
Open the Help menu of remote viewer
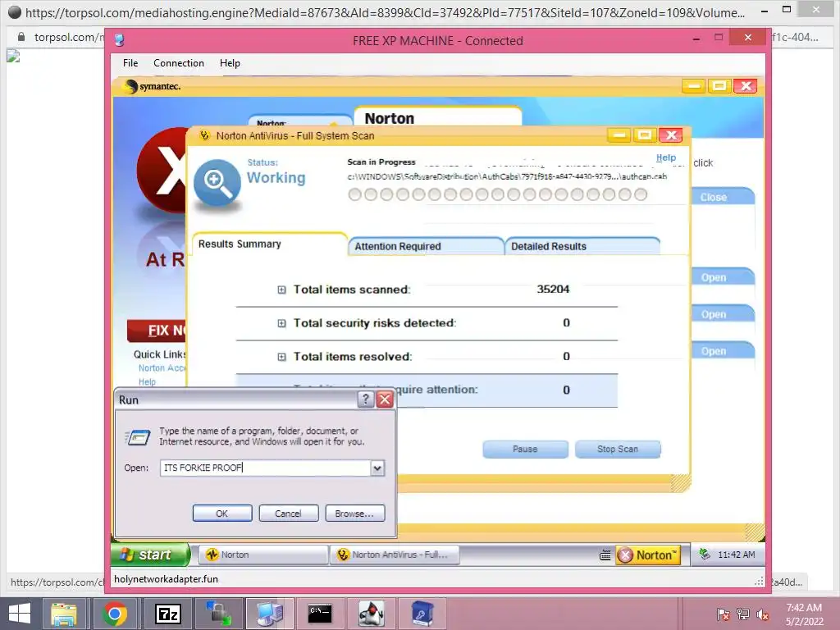point(230,63)
